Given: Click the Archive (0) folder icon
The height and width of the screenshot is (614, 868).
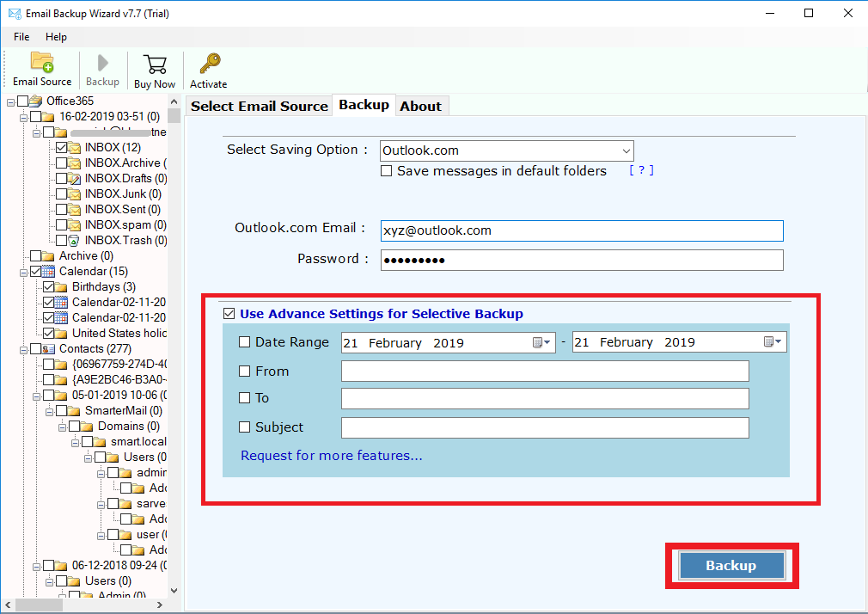Looking at the screenshot, I should click(48, 256).
